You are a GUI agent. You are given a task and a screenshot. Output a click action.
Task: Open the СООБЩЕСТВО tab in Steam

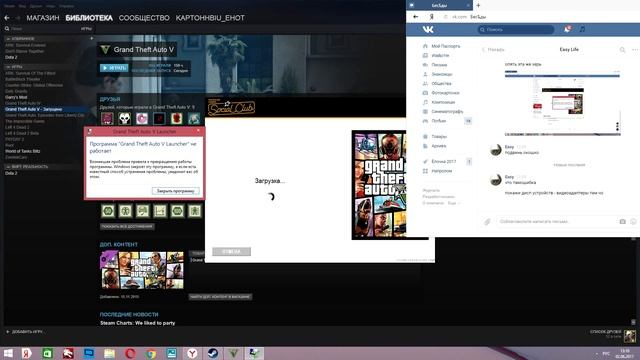tap(144, 18)
